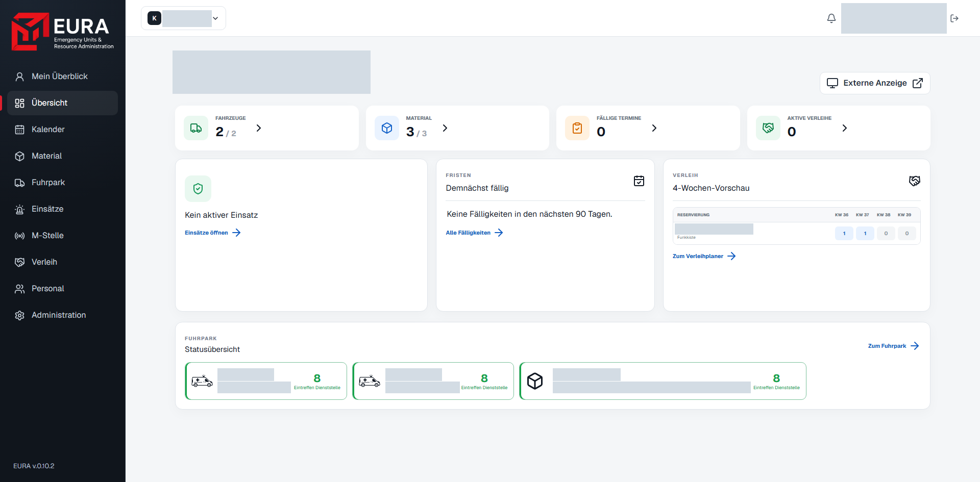Click the EURA logo

(x=63, y=32)
